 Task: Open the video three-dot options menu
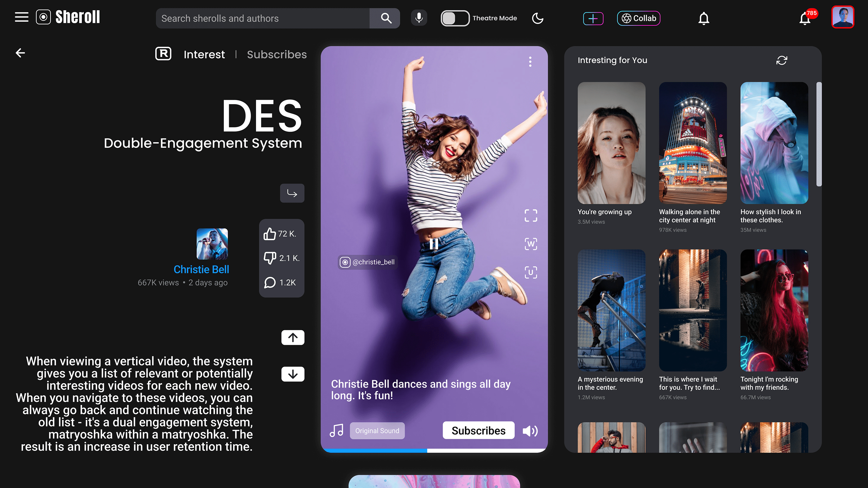[530, 62]
